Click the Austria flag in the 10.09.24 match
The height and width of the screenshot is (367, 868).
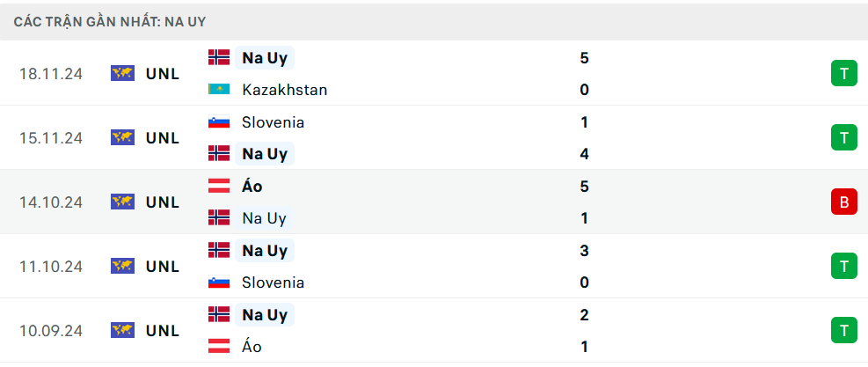click(219, 347)
